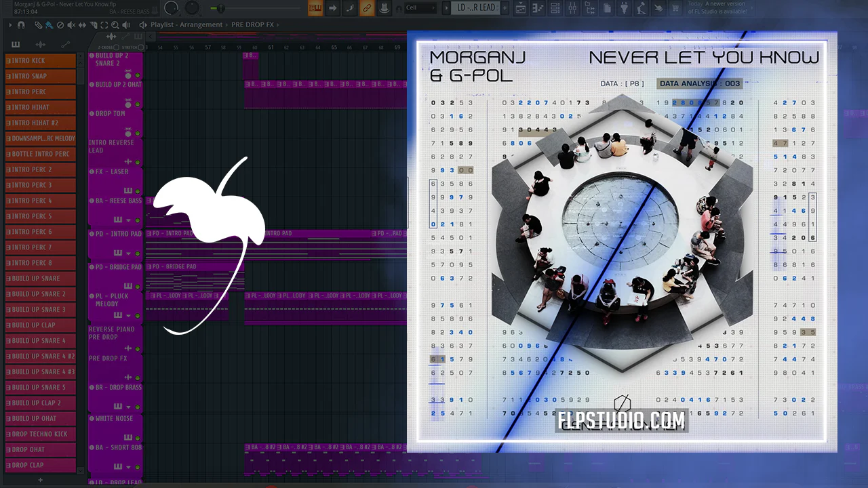Select the Select (marquee) tool in Playlist
Image resolution: width=868 pixels, height=488 pixels.
coord(103,24)
